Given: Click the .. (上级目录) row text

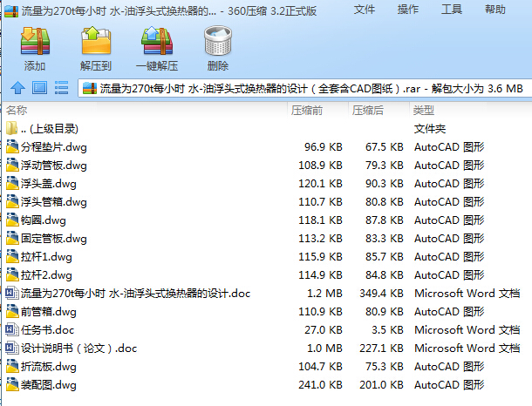Looking at the screenshot, I should 50,129.
